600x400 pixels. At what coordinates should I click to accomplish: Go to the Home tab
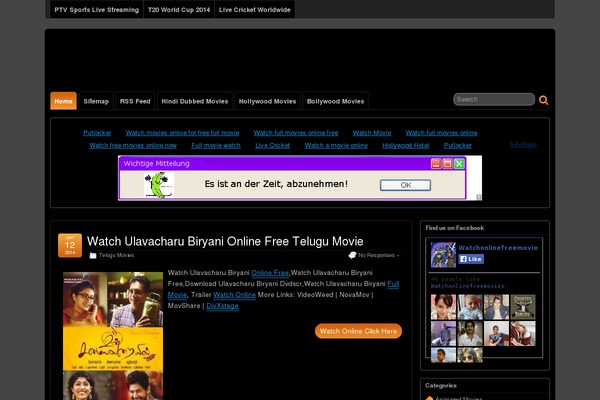coord(64,101)
